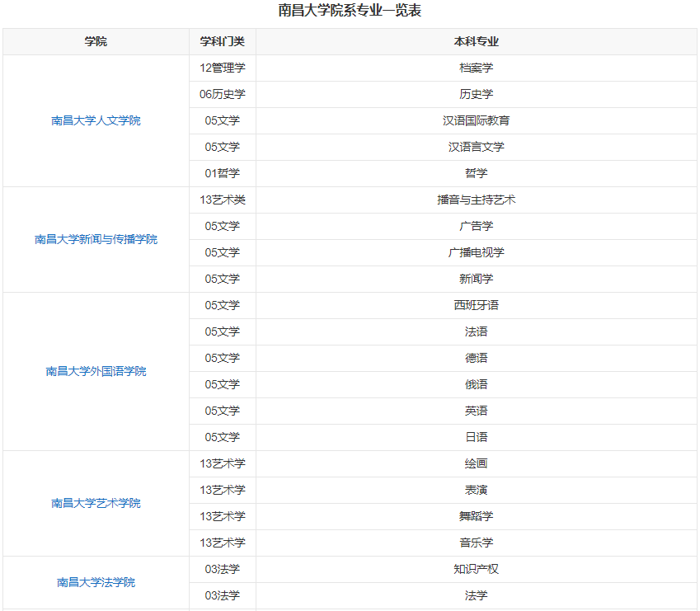This screenshot has width=700, height=611.
Task: Select the 档案学 major cell
Action: pyautogui.click(x=477, y=68)
